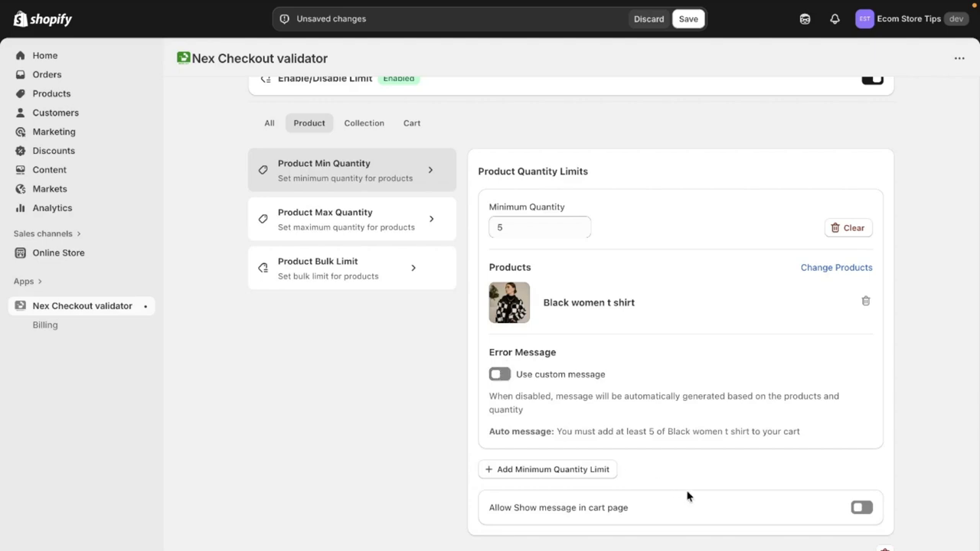Click the Nex Checkout validator app icon in sidebar
This screenshot has height=551, width=980.
click(x=21, y=306)
